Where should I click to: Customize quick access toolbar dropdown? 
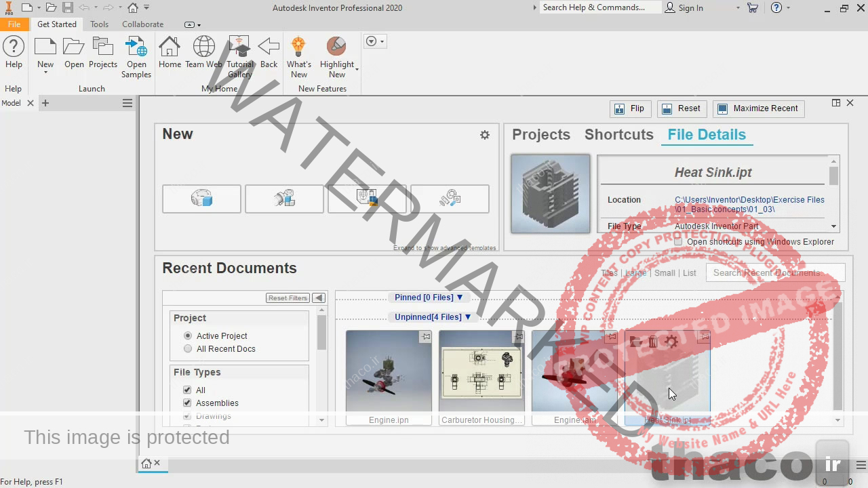click(x=146, y=7)
